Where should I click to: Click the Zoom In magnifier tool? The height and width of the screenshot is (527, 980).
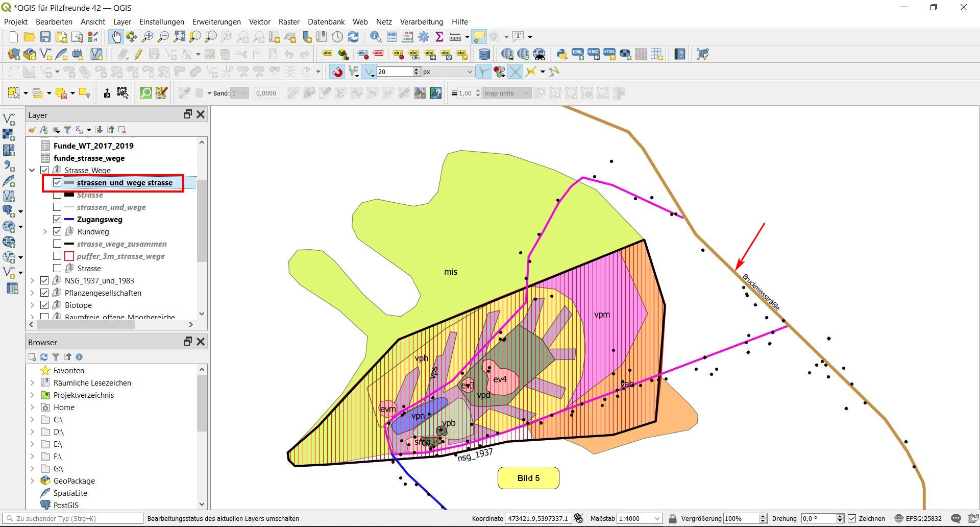pyautogui.click(x=148, y=37)
